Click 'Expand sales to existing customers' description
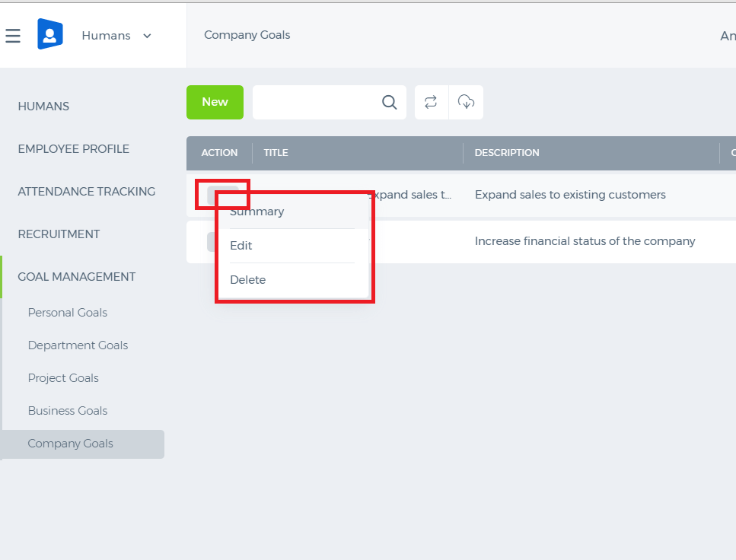Viewport: 736px width, 560px height. point(570,195)
